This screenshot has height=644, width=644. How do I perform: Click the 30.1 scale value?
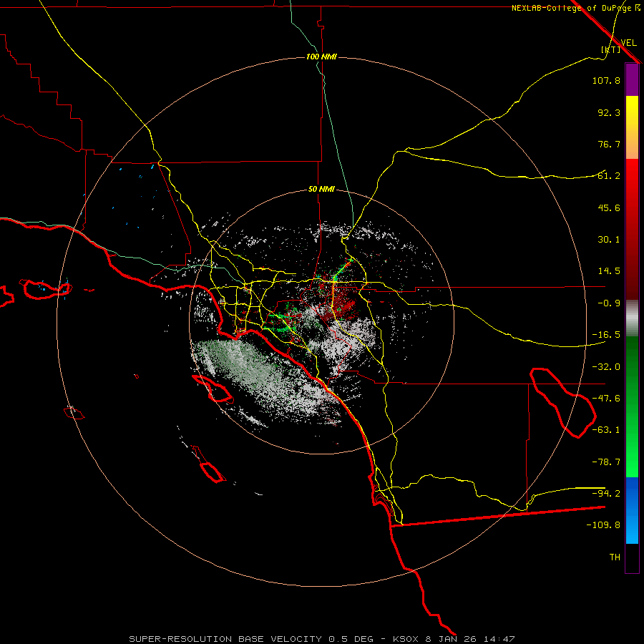point(609,240)
